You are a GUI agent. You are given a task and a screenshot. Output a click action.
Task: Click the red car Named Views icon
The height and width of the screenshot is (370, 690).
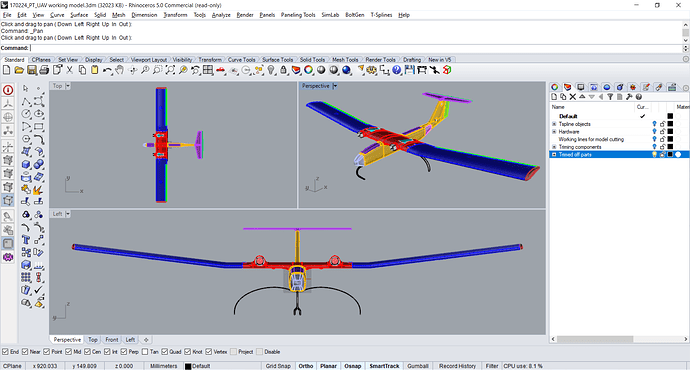[220, 70]
